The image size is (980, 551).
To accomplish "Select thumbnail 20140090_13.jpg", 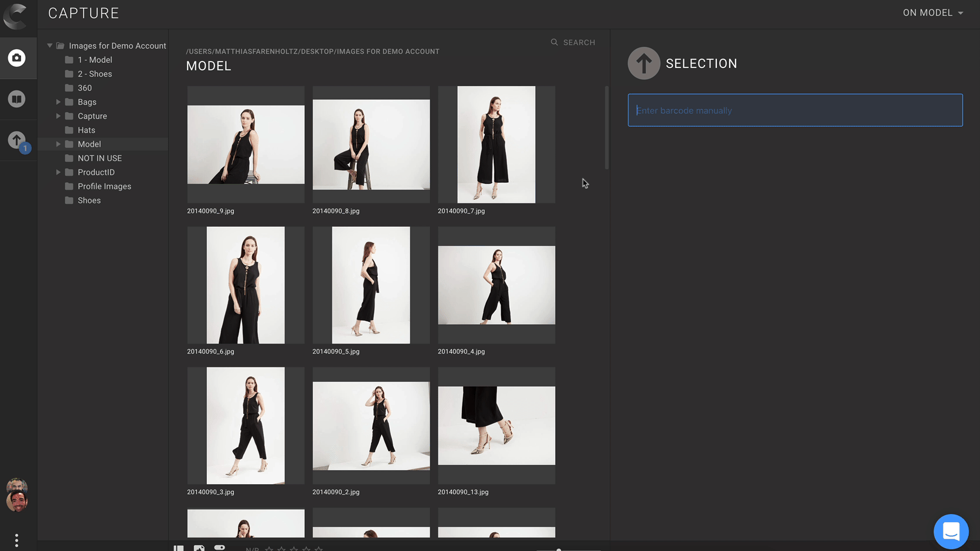I will coord(496,426).
